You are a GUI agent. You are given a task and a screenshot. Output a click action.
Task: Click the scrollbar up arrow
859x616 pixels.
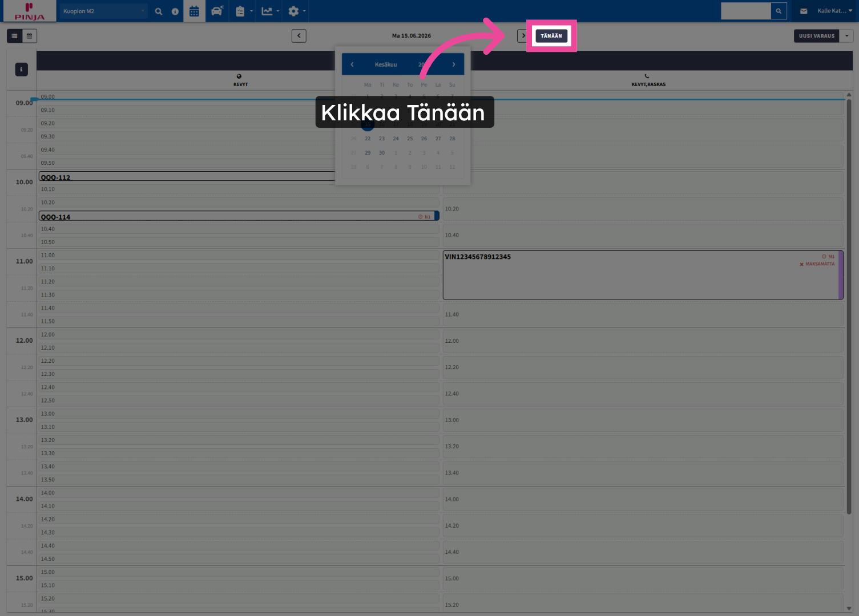pyautogui.click(x=849, y=95)
